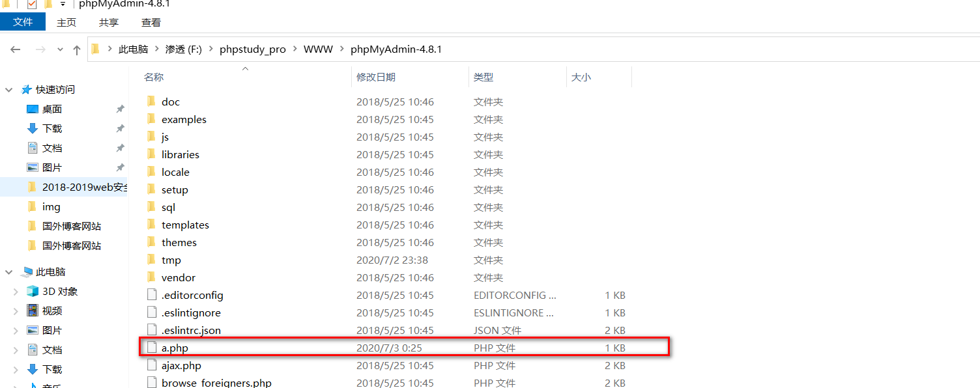The height and width of the screenshot is (388, 980).
Task: Click the 3D 对象 cube icon
Action: click(x=33, y=291)
